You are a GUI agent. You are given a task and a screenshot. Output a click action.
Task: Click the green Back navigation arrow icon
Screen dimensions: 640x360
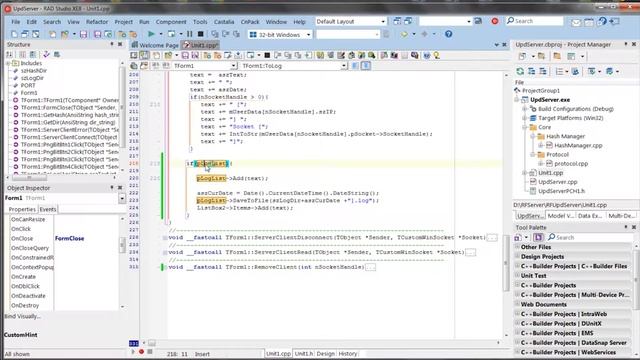404,34
